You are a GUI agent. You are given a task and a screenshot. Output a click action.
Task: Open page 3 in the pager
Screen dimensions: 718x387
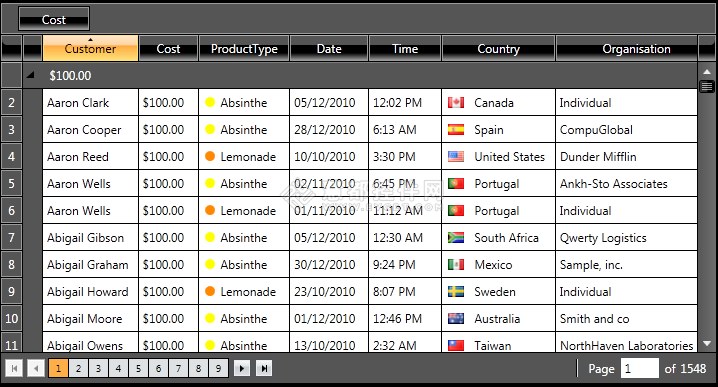pyautogui.click(x=98, y=368)
